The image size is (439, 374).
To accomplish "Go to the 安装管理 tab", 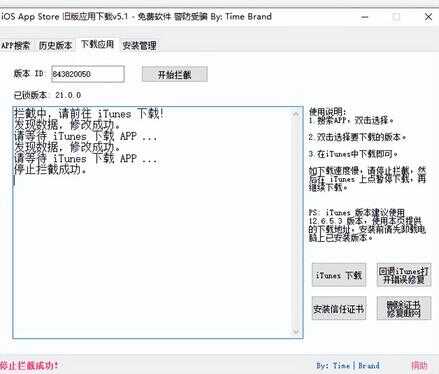I will click(x=139, y=46).
